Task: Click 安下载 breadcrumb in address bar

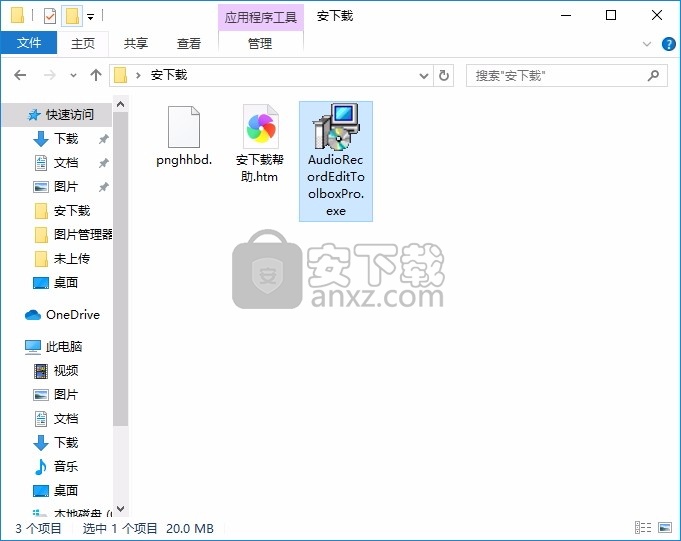Action: tap(169, 76)
